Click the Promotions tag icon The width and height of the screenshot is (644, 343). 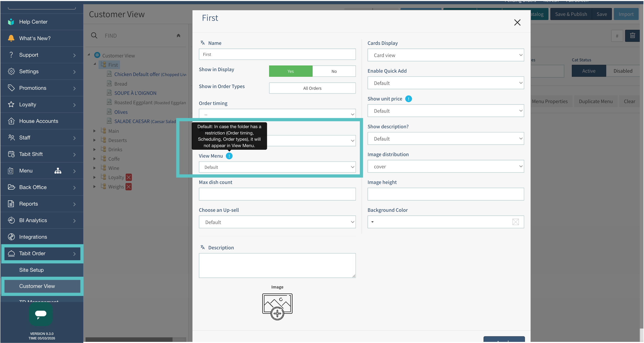point(11,88)
